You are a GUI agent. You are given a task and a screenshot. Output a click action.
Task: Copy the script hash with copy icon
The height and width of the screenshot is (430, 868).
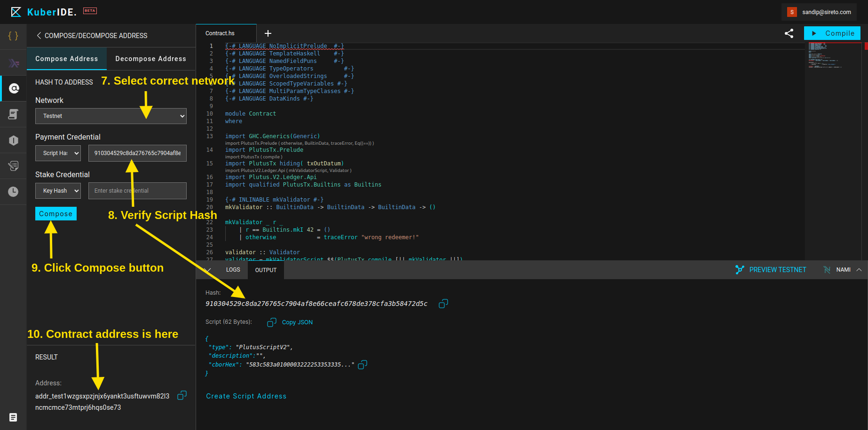click(x=443, y=304)
